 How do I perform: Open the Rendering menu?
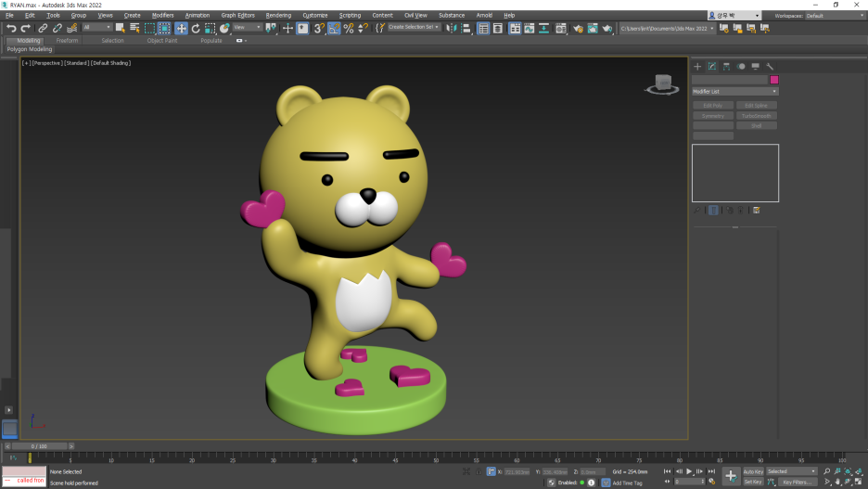(278, 16)
